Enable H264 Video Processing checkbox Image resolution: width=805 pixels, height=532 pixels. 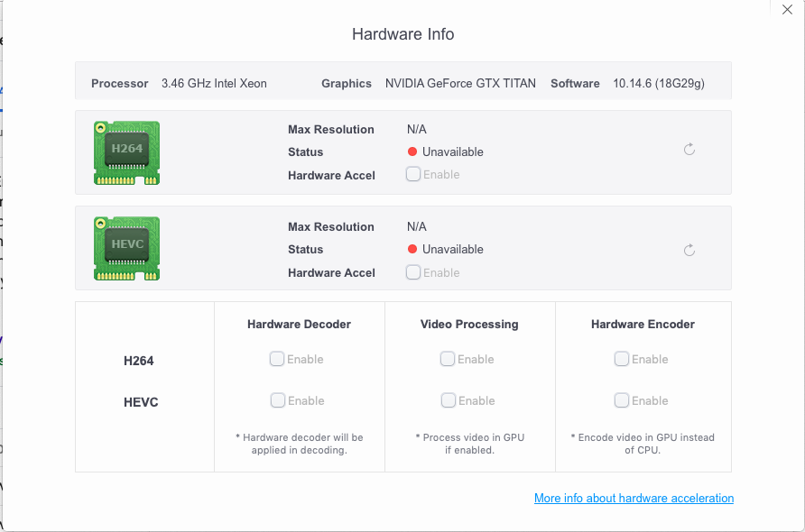pyautogui.click(x=447, y=359)
